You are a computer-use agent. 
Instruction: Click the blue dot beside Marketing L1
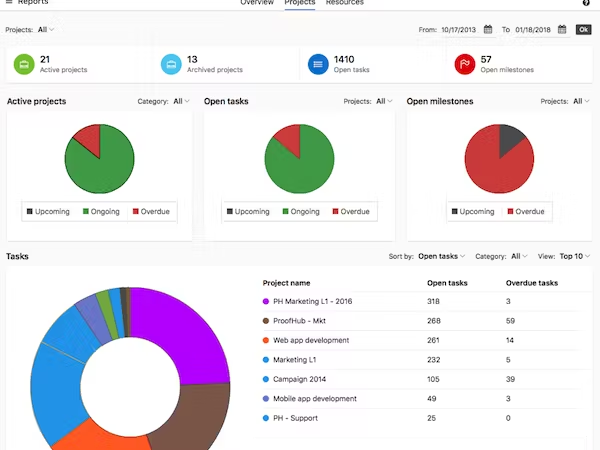(x=266, y=360)
